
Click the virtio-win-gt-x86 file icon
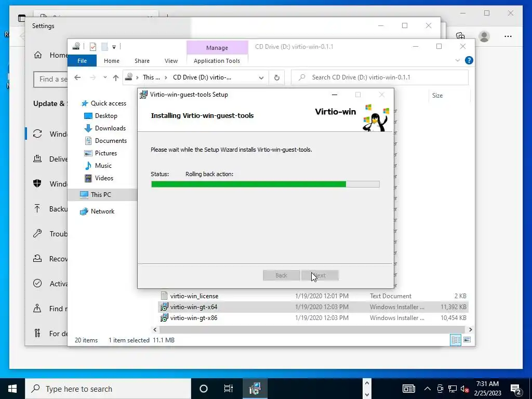pyautogui.click(x=164, y=317)
